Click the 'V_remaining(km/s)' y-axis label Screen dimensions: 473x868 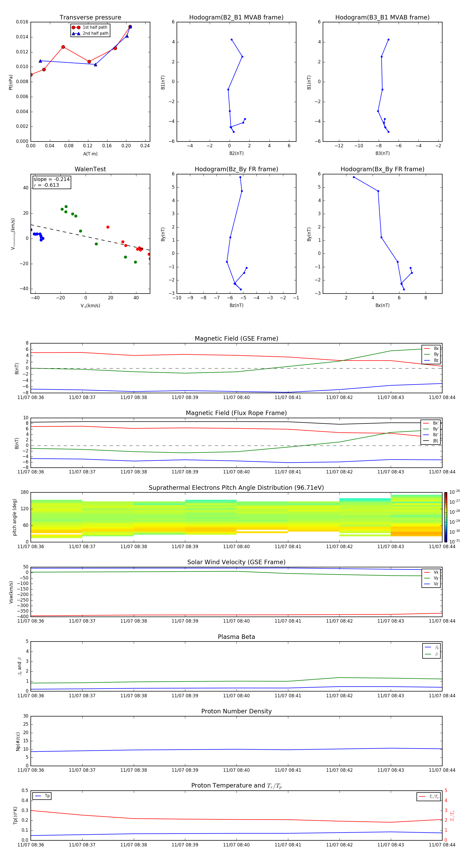(13, 234)
